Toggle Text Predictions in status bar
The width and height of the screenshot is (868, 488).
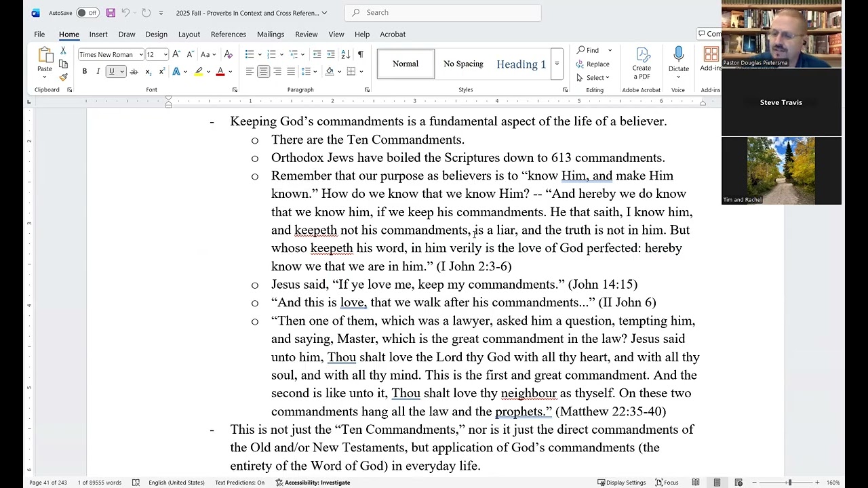(x=239, y=483)
